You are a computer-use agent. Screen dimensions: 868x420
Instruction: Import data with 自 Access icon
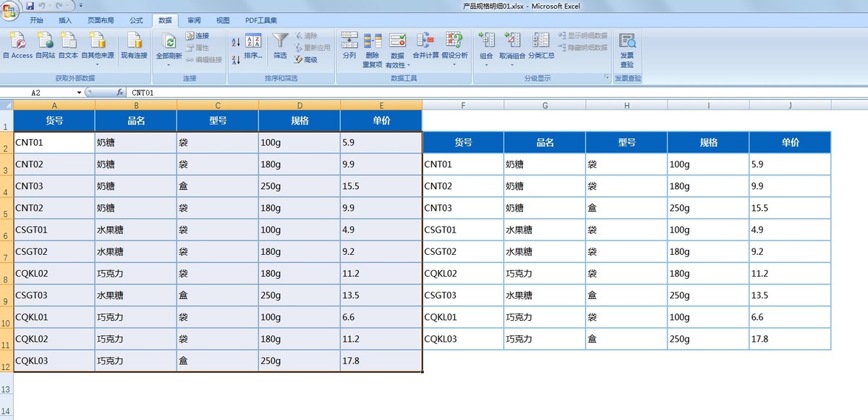tap(17, 43)
